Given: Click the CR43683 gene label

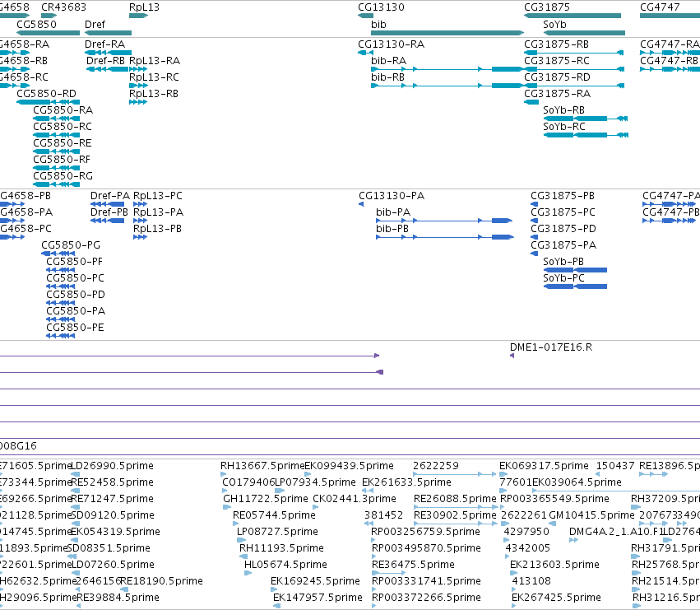Looking at the screenshot, I should [x=63, y=7].
